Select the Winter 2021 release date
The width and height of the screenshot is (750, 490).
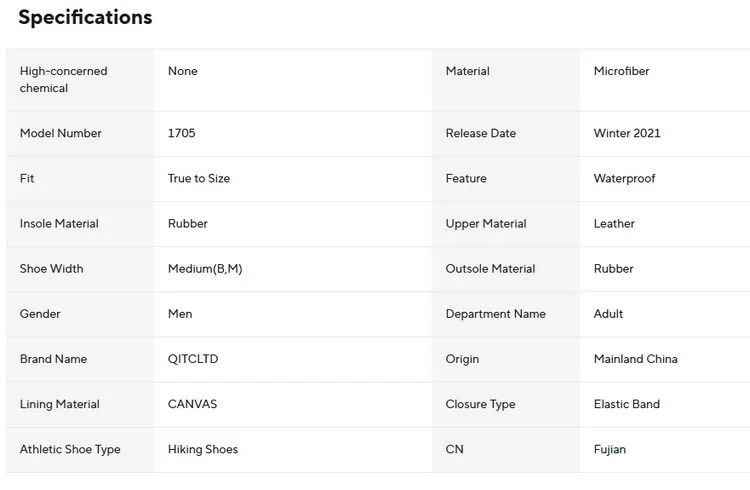tap(626, 133)
